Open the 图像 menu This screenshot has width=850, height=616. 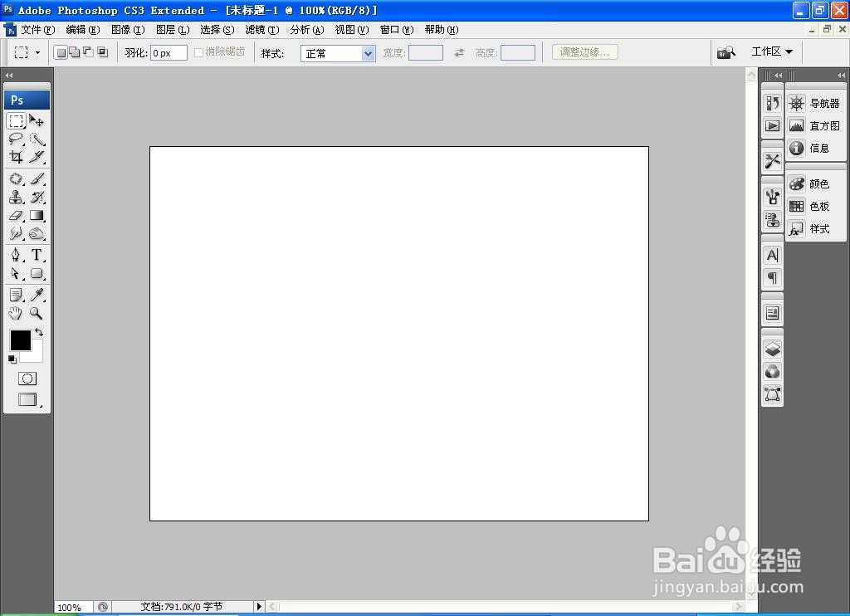(x=128, y=30)
